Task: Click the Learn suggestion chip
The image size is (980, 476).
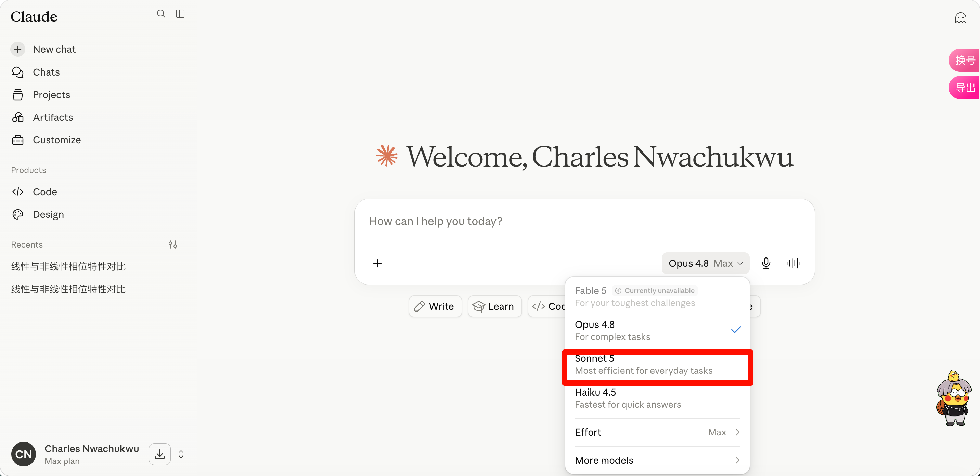Action: [494, 306]
